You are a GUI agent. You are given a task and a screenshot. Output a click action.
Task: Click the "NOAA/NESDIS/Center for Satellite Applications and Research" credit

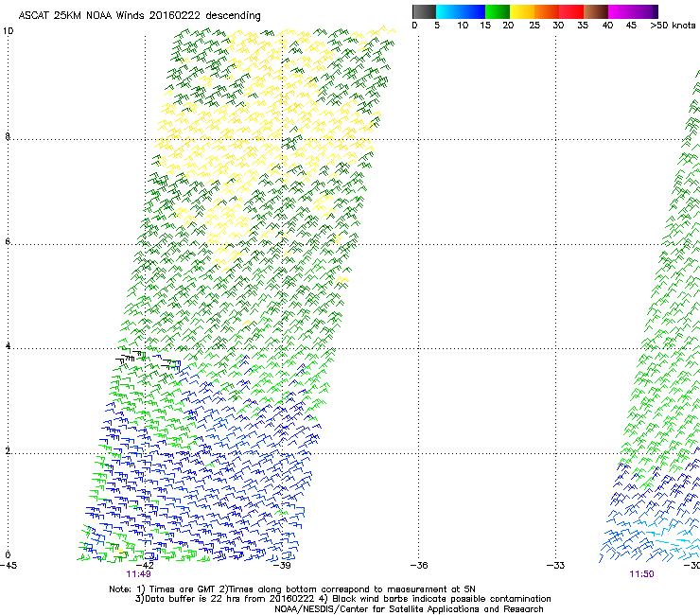coord(409,609)
